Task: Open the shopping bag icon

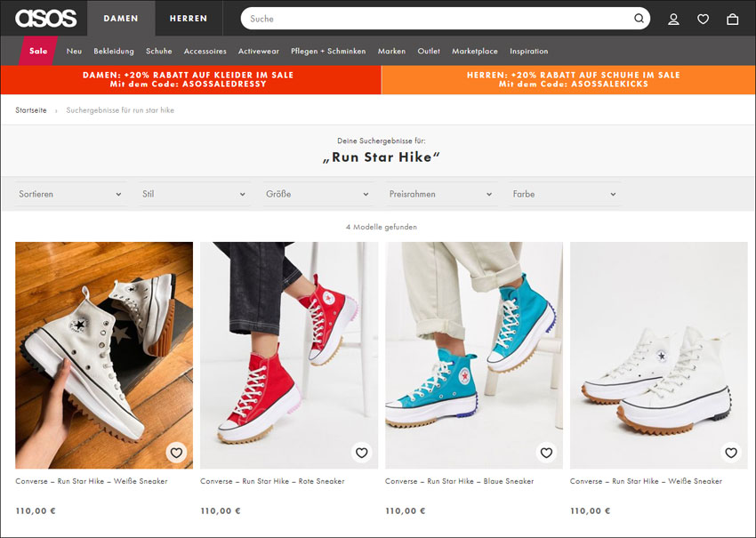Action: (x=732, y=19)
